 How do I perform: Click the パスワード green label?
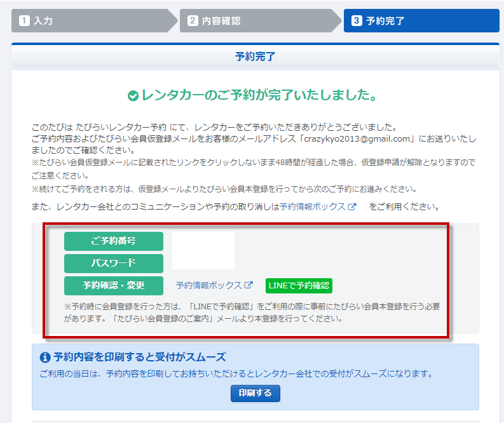click(x=114, y=264)
